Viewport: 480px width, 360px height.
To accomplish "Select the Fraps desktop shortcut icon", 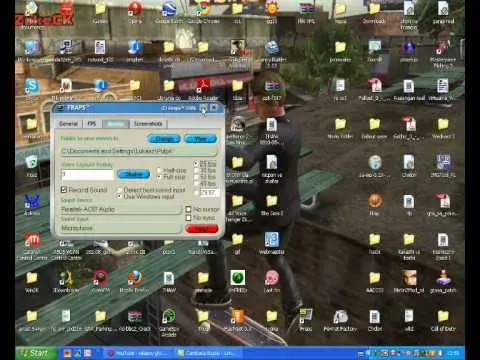I will tap(305, 320).
